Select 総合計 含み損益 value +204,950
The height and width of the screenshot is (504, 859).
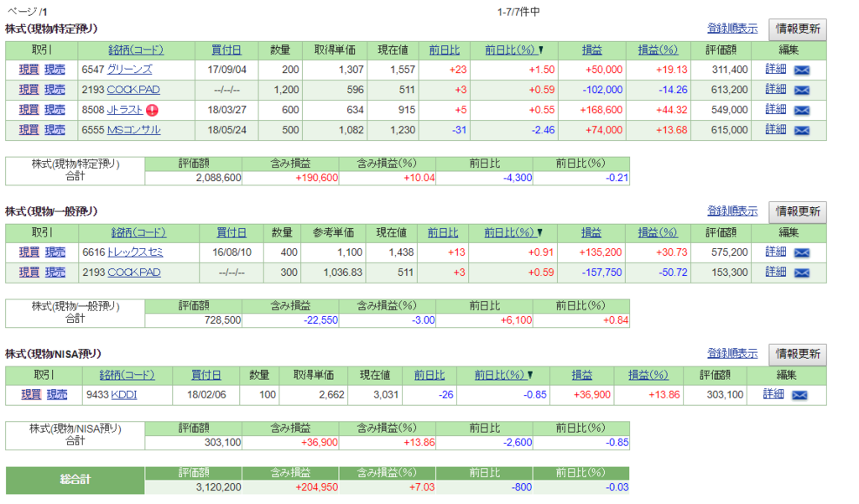316,487
